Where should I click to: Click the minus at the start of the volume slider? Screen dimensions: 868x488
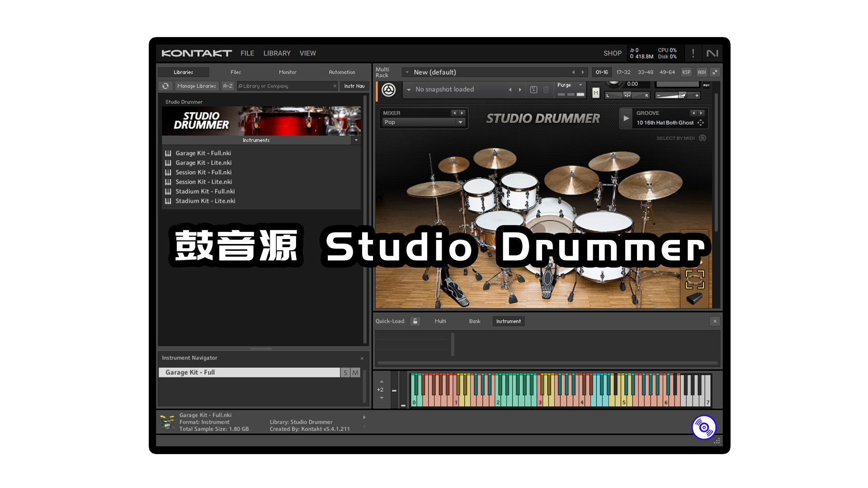tap(659, 95)
